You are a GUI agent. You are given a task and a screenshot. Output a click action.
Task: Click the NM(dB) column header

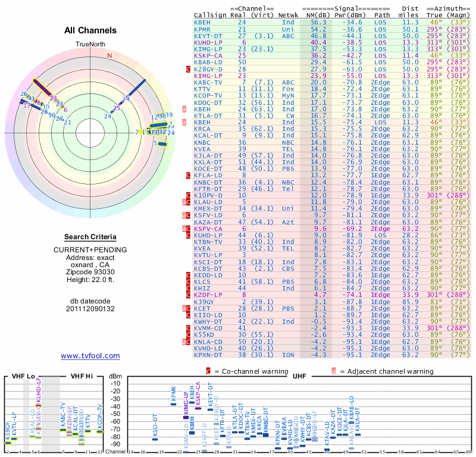(318, 15)
